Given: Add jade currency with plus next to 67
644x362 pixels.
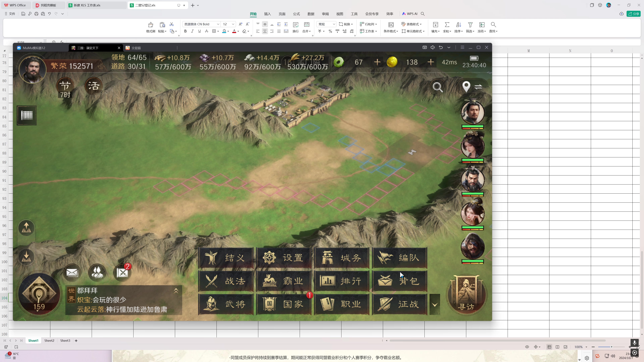Looking at the screenshot, I should 377,62.
